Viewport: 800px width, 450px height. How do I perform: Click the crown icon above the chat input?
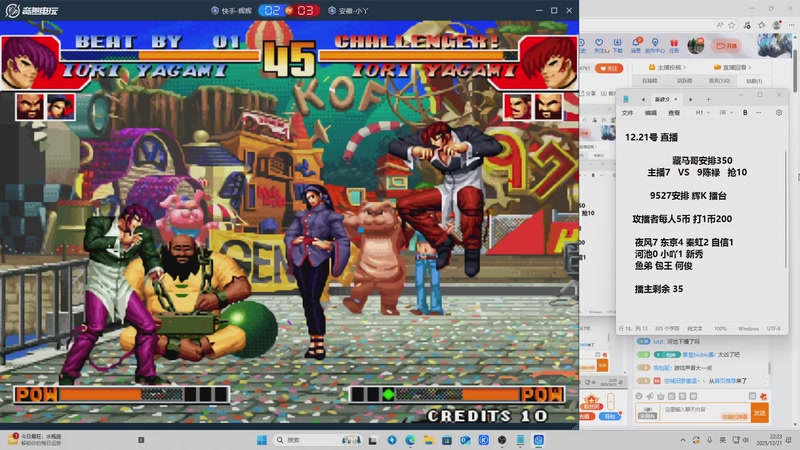point(661,396)
